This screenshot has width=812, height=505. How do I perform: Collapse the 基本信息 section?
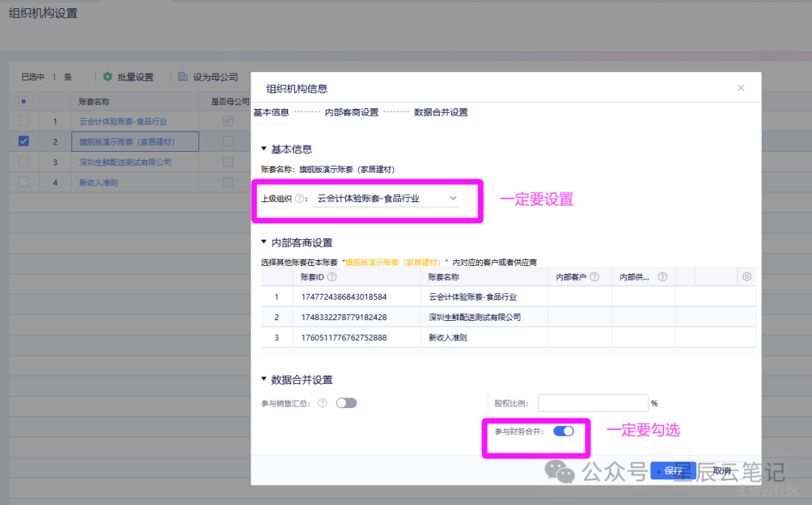[x=264, y=150]
